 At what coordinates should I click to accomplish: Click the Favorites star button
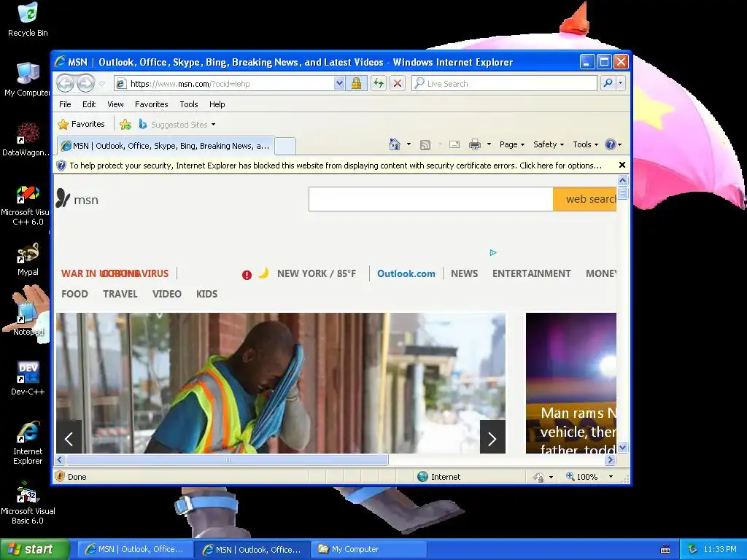click(x=81, y=124)
